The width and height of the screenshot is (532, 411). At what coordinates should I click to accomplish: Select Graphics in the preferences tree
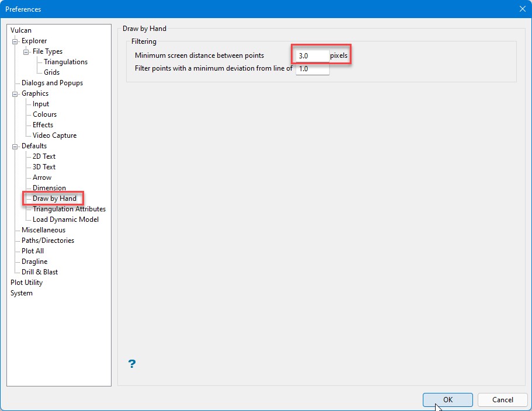tap(35, 93)
